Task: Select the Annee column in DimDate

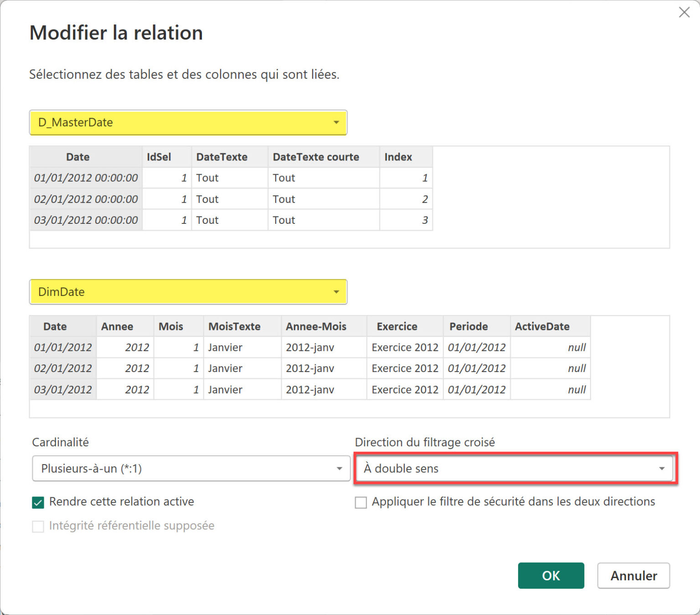Action: 117,326
